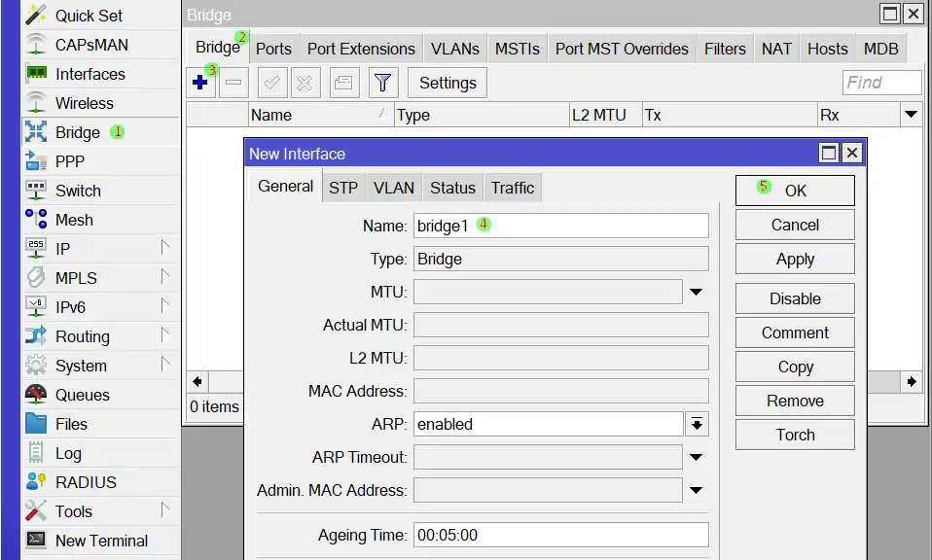Expand the MTU field arrow

pyautogui.click(x=697, y=292)
